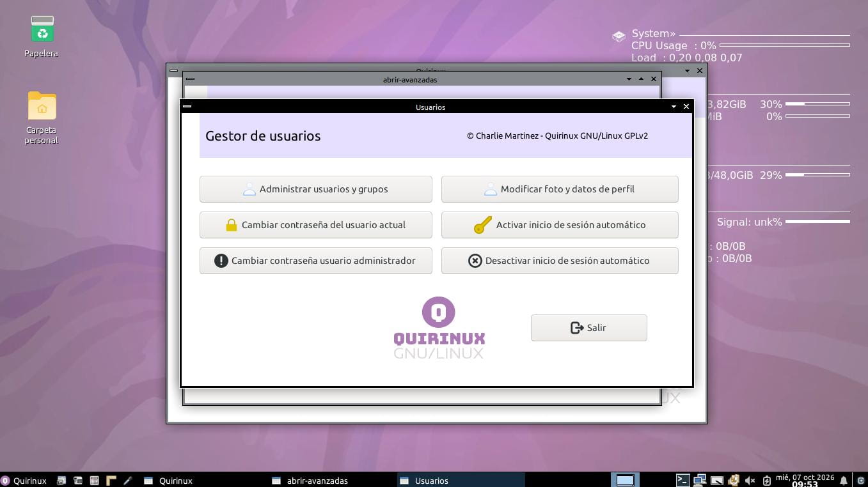Expand the Usuarios window roll-down arrow
This screenshot has height=487, width=868.
coord(674,107)
